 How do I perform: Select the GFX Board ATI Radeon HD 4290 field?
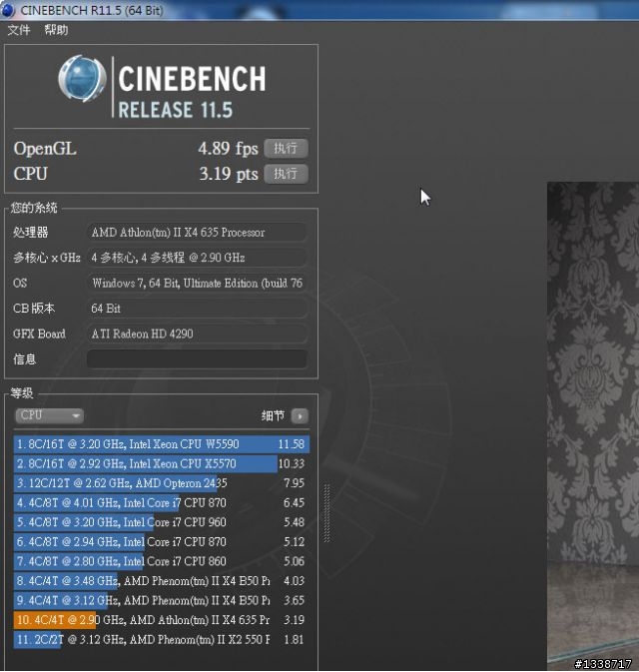pyautogui.click(x=197, y=334)
